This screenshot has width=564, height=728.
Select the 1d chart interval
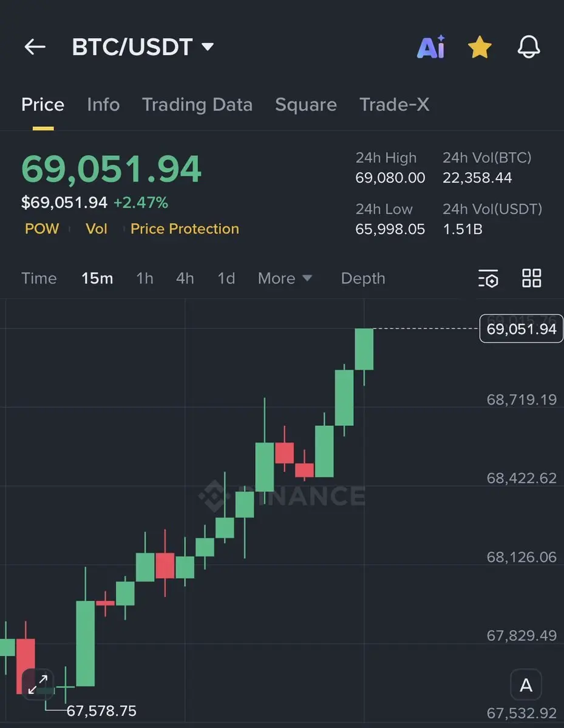[x=226, y=278]
